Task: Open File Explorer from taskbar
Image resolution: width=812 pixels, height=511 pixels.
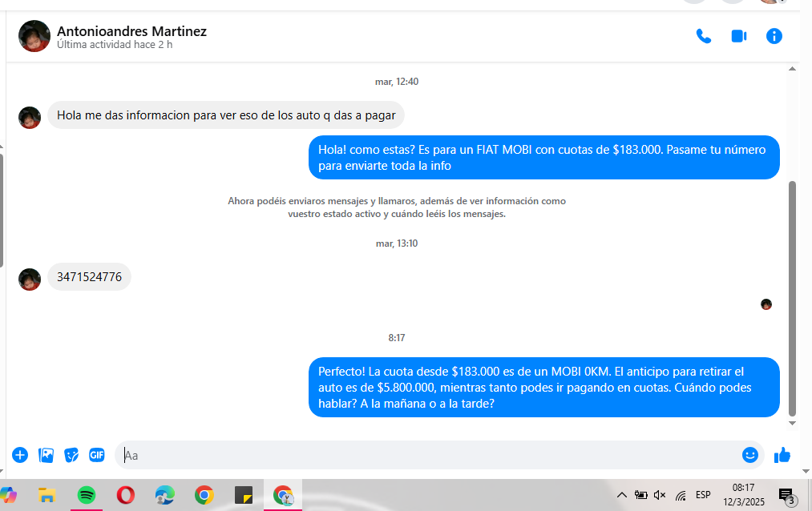Action: point(46,496)
